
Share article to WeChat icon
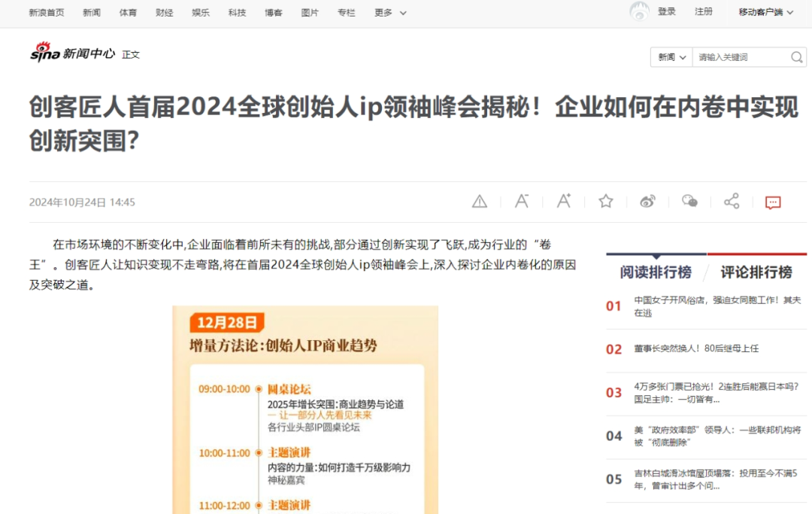[689, 201]
